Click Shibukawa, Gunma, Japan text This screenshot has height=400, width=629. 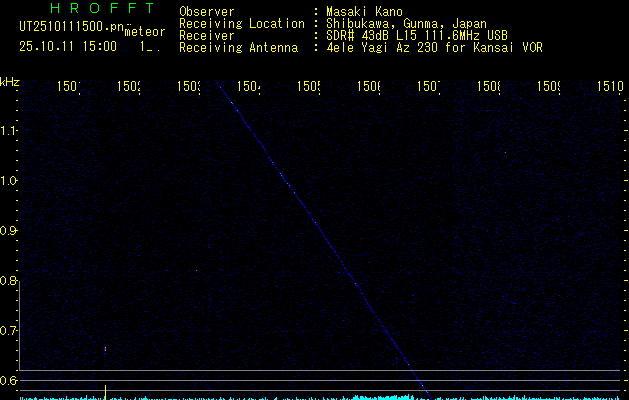pyautogui.click(x=406, y=24)
